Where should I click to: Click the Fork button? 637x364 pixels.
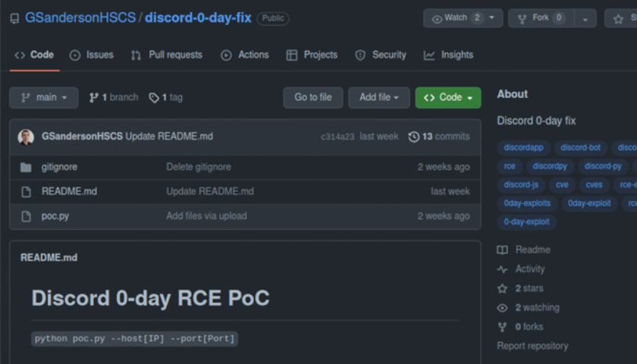(x=541, y=18)
